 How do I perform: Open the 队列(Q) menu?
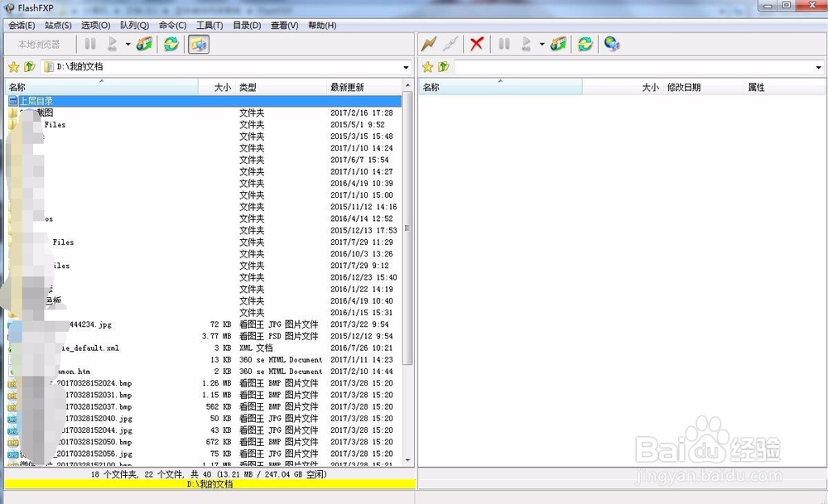134,26
